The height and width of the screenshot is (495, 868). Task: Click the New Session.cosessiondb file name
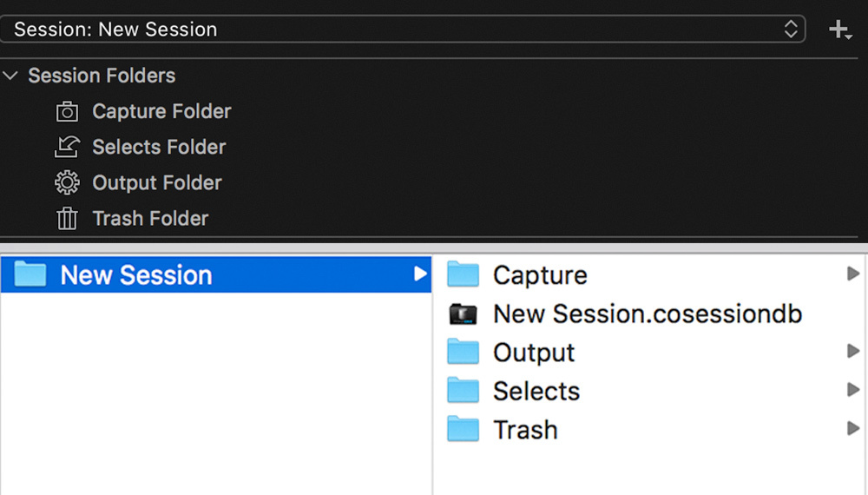click(648, 314)
